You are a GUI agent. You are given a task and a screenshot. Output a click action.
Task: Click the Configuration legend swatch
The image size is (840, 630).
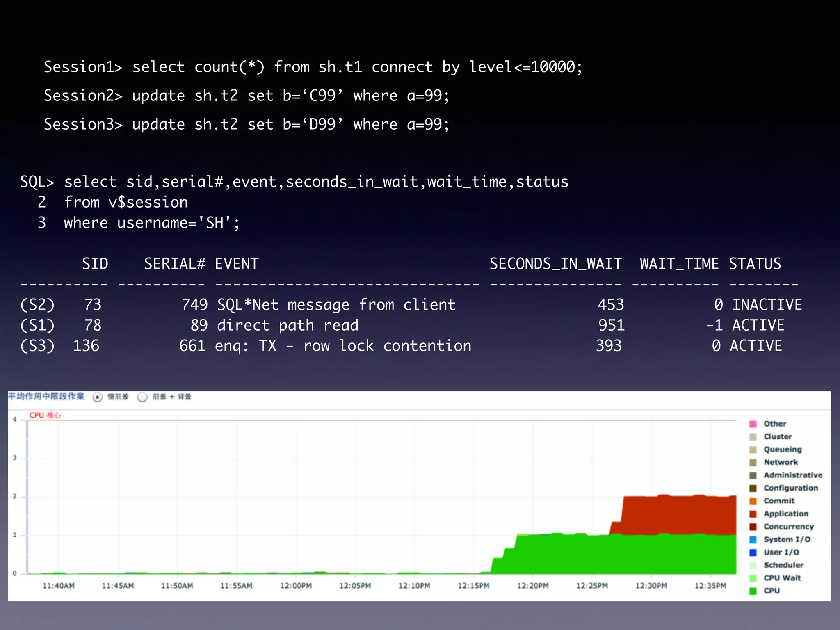(x=753, y=488)
